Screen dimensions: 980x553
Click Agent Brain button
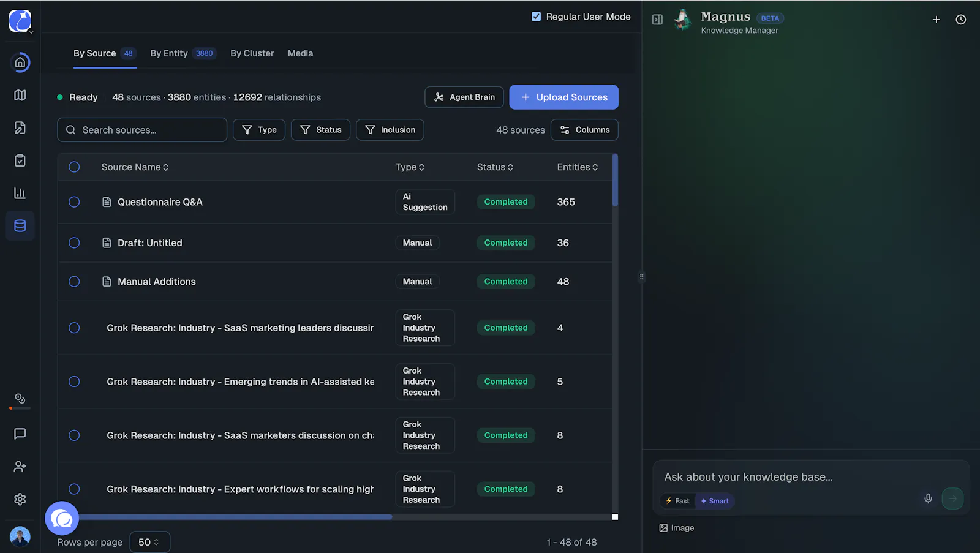pos(464,97)
